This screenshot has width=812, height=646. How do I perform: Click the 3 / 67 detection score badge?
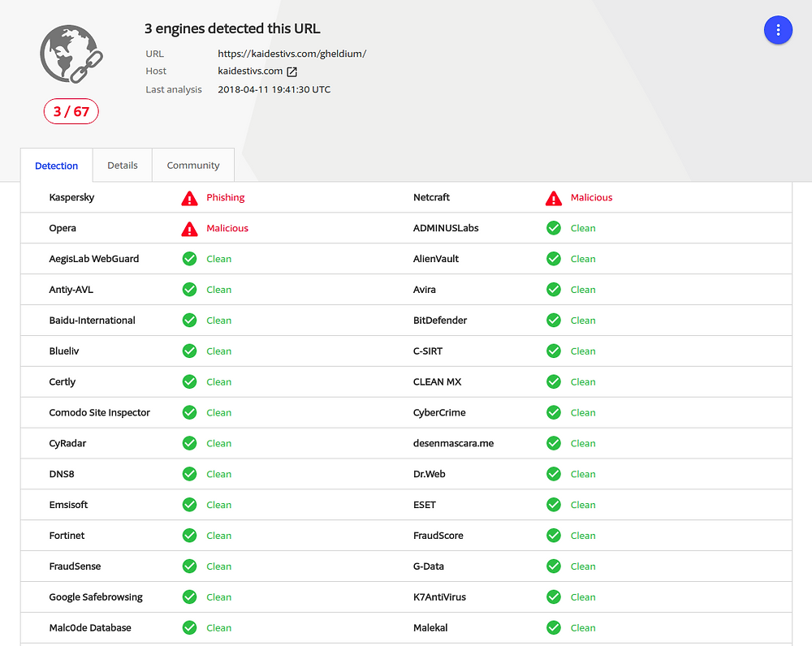pos(71,111)
